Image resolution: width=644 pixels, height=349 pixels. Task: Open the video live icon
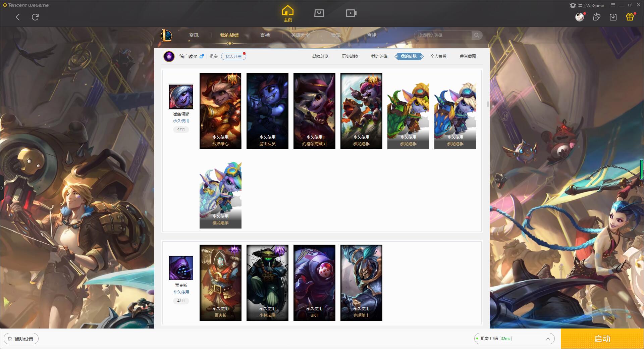tap(351, 13)
